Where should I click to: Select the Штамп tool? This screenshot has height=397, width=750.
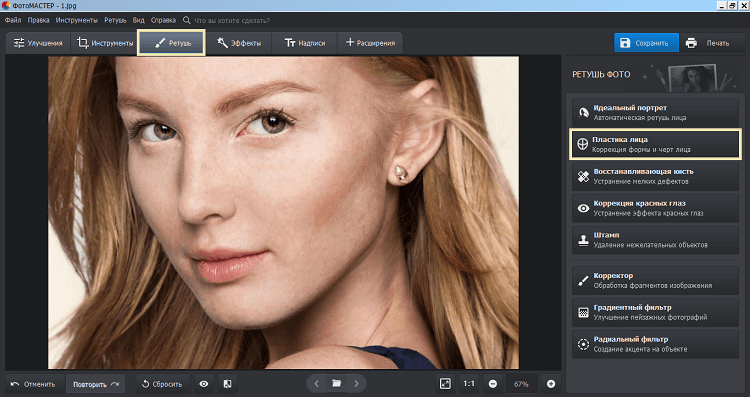coord(655,240)
